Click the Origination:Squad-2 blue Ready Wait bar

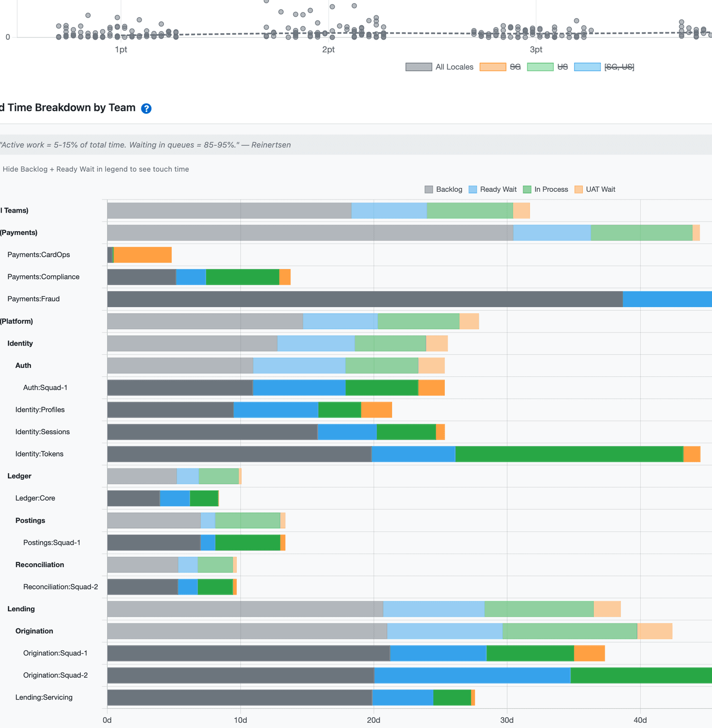pos(472,675)
